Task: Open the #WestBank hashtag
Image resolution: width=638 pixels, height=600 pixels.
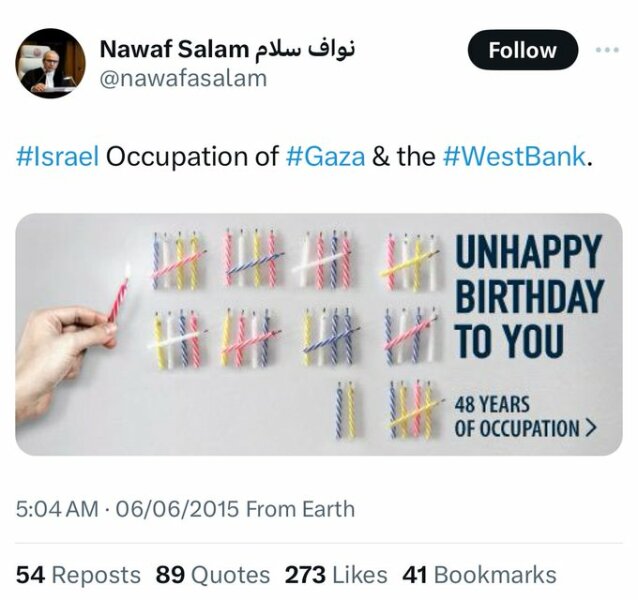Action: pos(514,157)
